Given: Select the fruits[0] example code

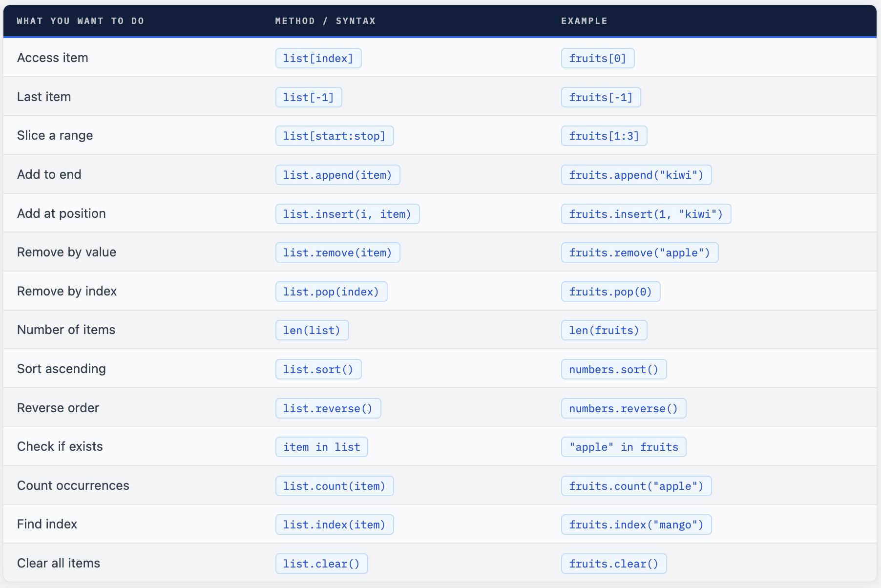Looking at the screenshot, I should [597, 58].
